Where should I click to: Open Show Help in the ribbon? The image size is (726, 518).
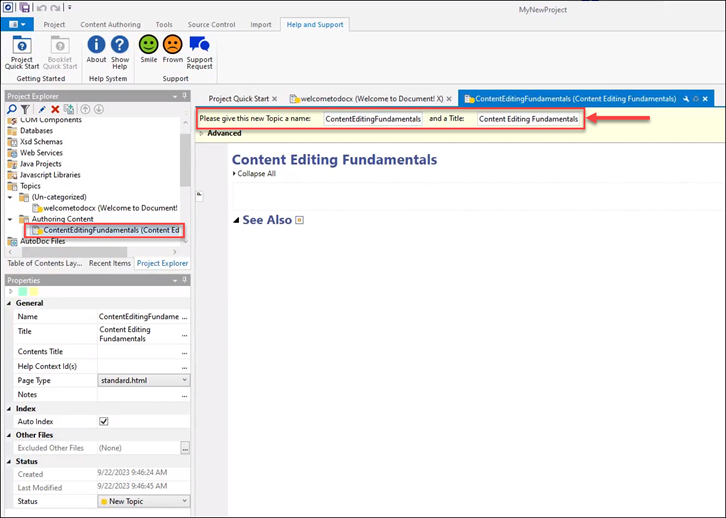tap(120, 47)
